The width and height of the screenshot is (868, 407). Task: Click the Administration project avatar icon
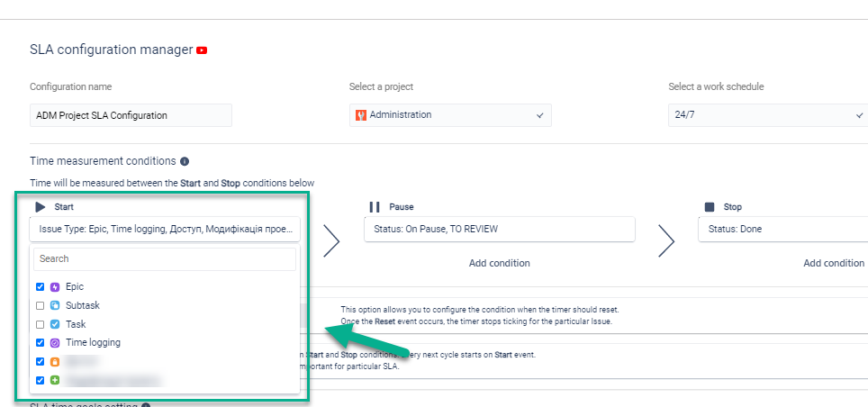point(361,115)
